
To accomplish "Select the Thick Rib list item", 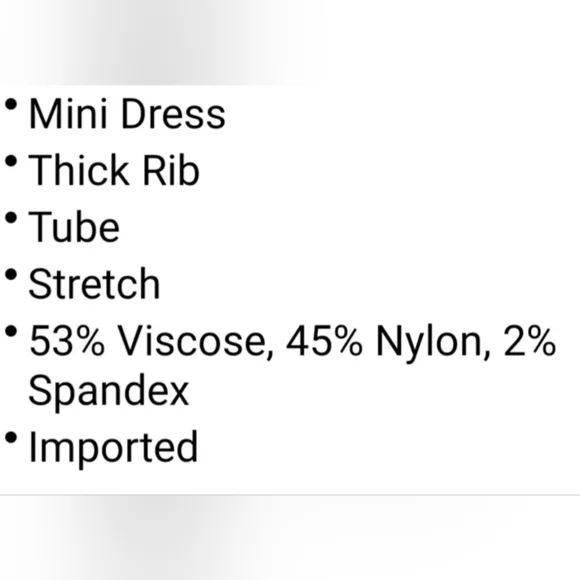I will [x=114, y=170].
